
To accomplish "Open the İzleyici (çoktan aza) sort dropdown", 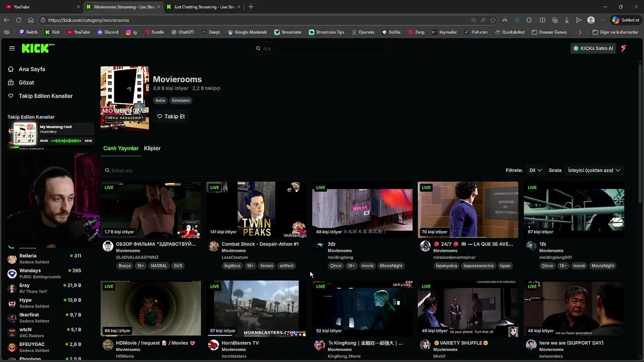I will tap(594, 170).
